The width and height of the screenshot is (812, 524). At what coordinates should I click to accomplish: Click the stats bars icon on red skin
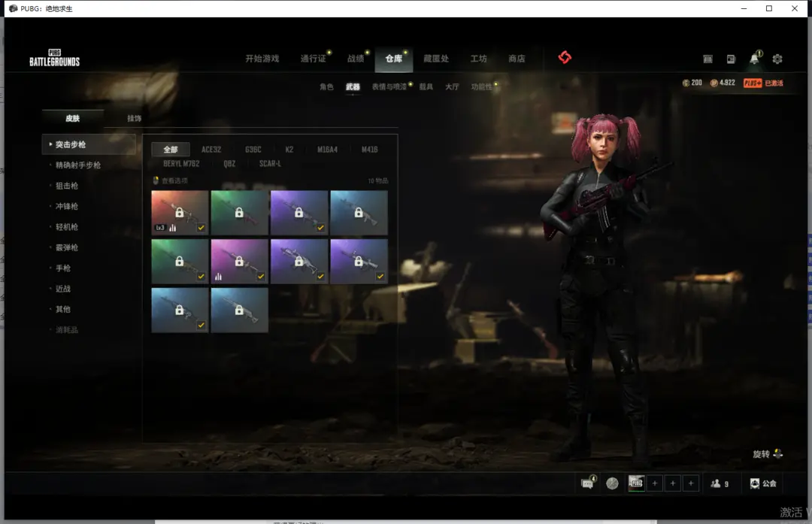pos(172,228)
